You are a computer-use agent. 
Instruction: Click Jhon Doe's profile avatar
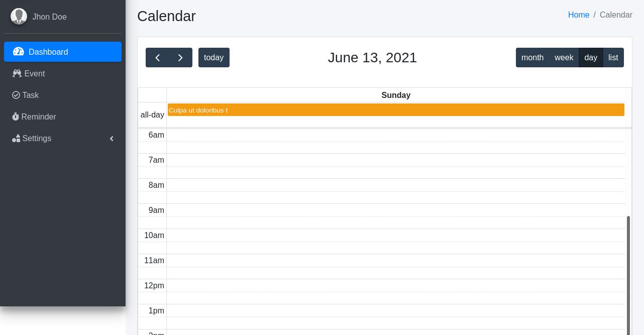point(19,17)
